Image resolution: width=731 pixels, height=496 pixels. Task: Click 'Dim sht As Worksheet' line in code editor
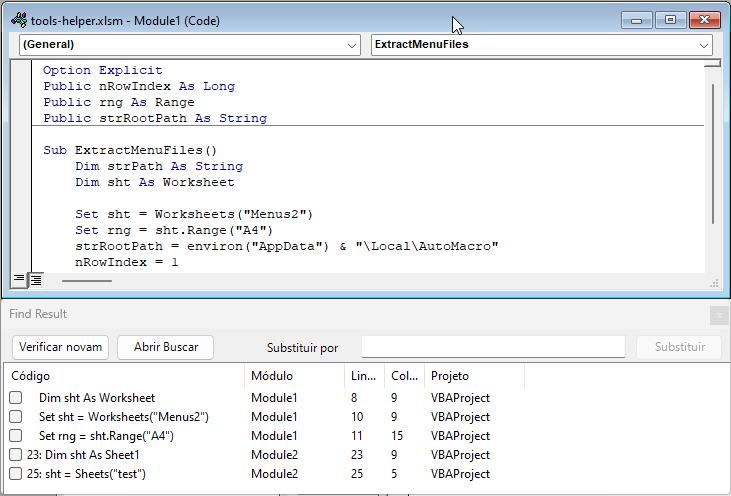click(x=155, y=182)
